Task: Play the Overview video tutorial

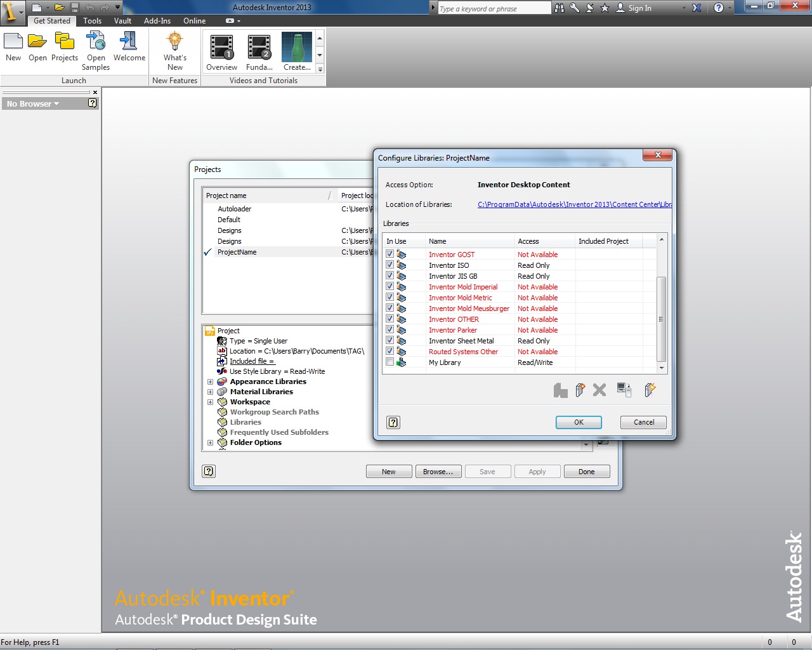Action: point(221,48)
